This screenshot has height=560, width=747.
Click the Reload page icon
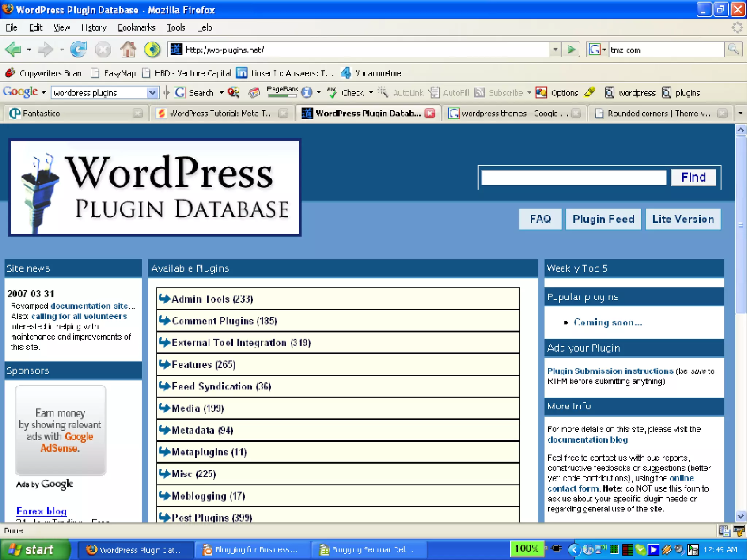click(x=78, y=50)
